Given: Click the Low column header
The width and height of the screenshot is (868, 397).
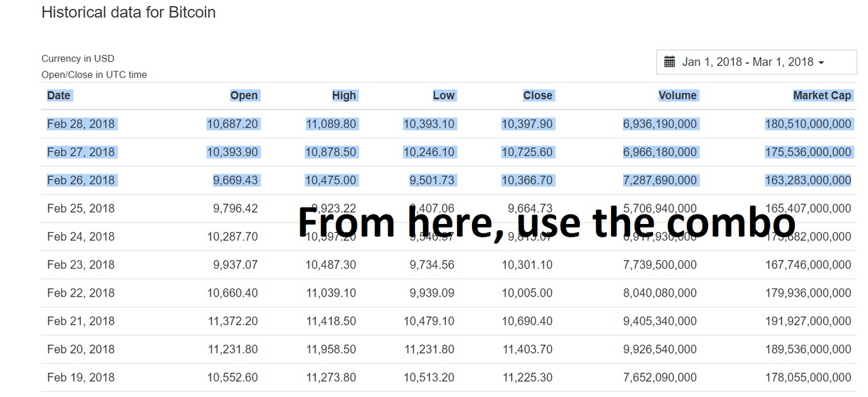Looking at the screenshot, I should tap(443, 96).
